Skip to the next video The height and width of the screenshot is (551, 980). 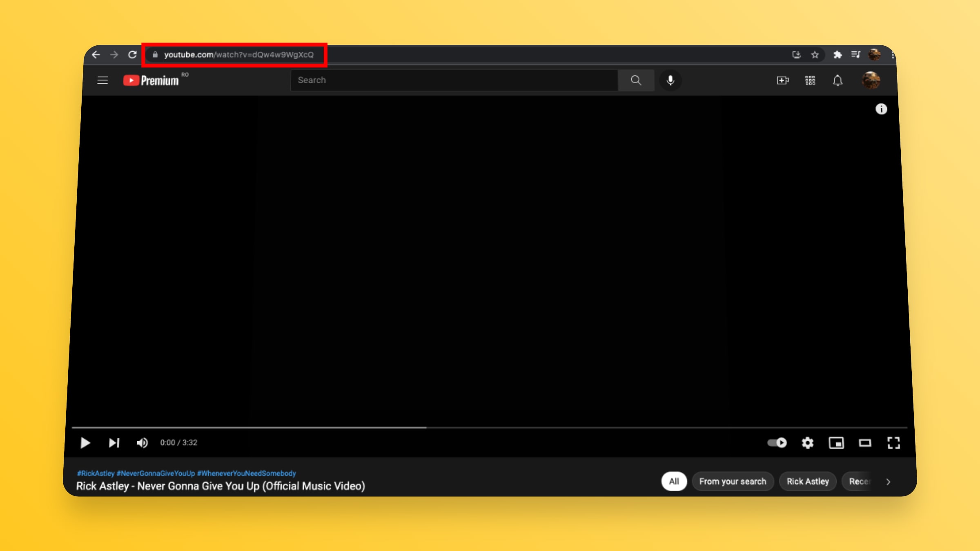114,443
